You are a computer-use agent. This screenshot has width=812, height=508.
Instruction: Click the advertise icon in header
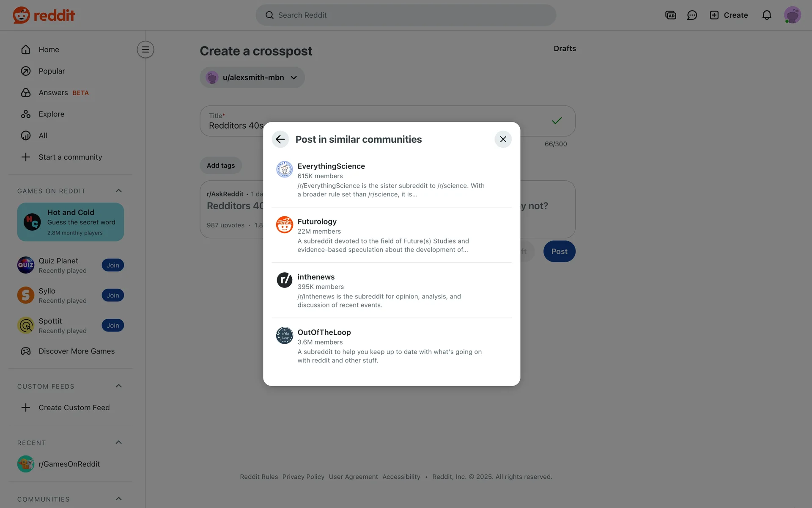[670, 15]
